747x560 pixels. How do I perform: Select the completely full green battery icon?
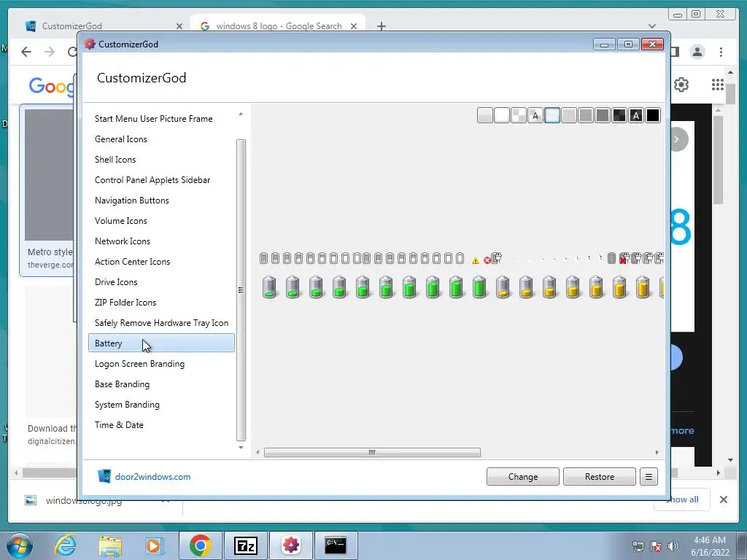(x=479, y=287)
